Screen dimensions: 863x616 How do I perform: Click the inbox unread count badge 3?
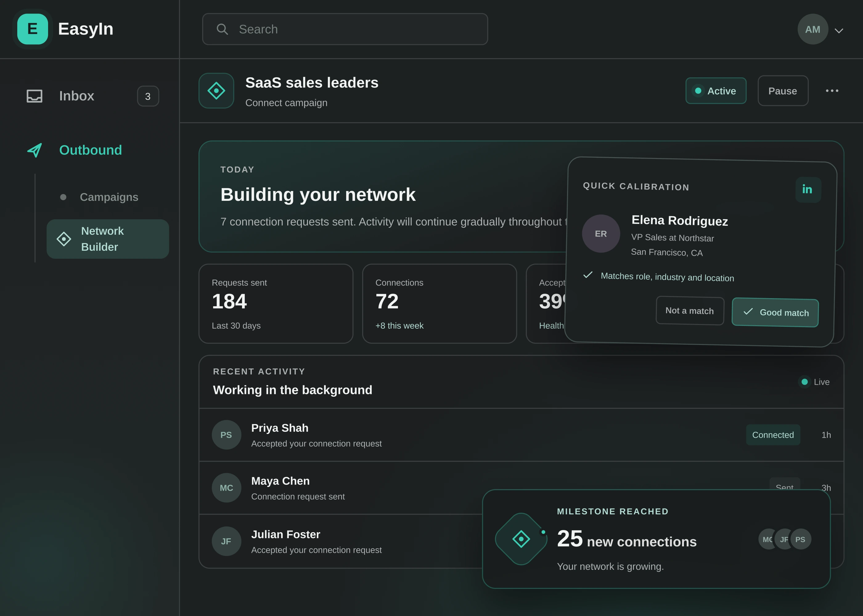(148, 96)
